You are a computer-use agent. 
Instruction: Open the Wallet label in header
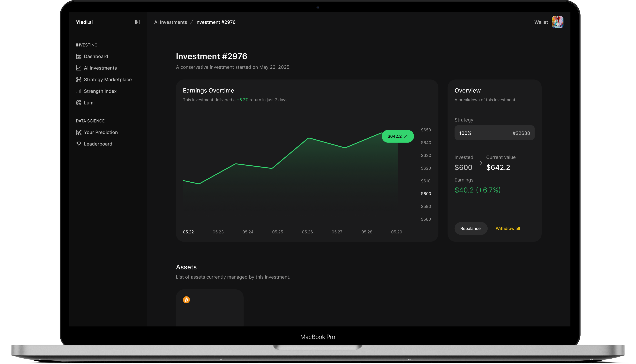[x=541, y=22]
